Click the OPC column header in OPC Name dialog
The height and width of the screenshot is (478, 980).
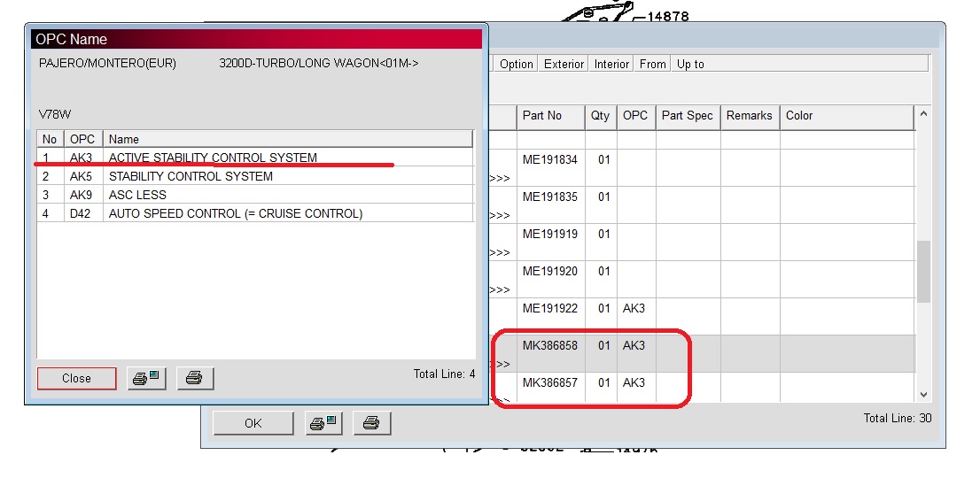(x=82, y=139)
